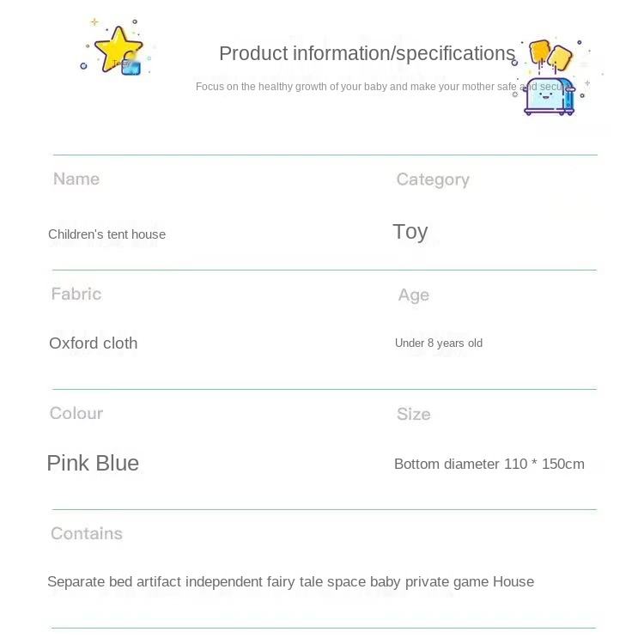Select the Under 8 years old text
The image size is (644, 644).
(438, 343)
